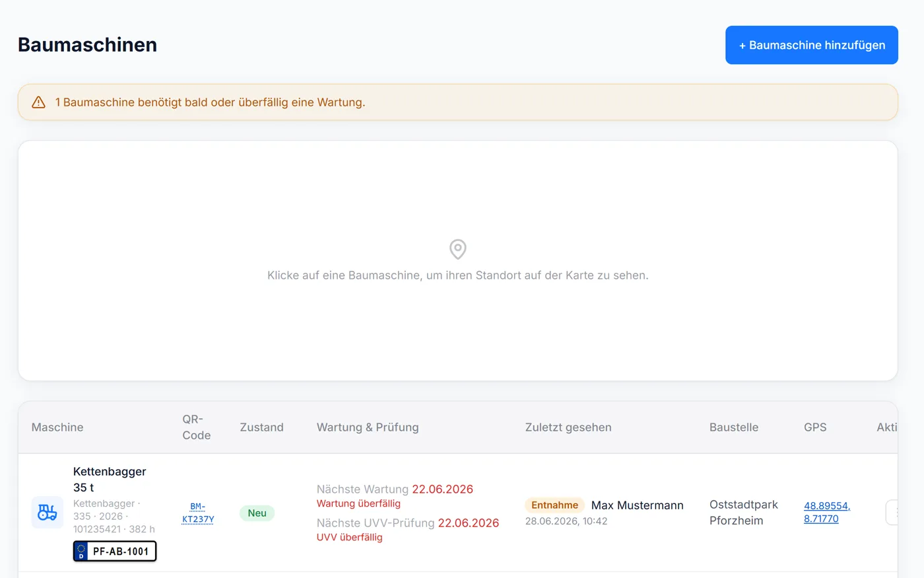Click the Baustelle column header
The image size is (924, 578).
734,427
